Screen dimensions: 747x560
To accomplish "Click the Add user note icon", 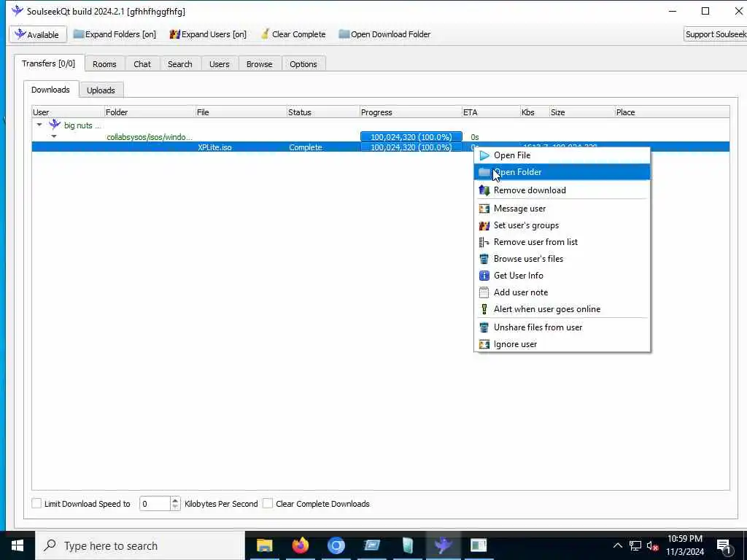I will (x=484, y=292).
